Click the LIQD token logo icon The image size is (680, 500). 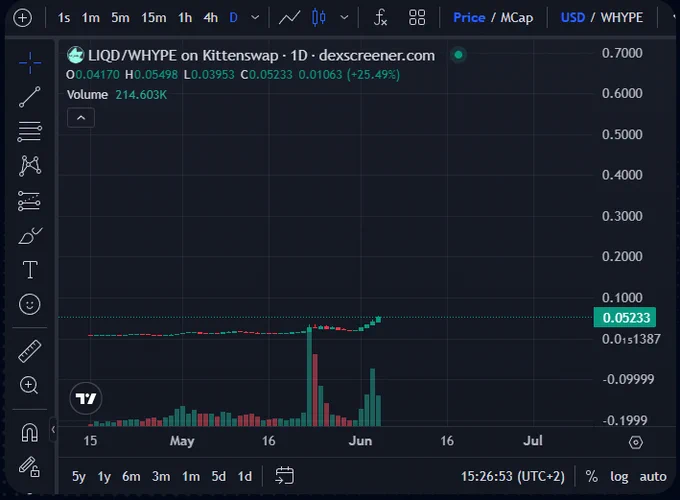[x=75, y=55]
